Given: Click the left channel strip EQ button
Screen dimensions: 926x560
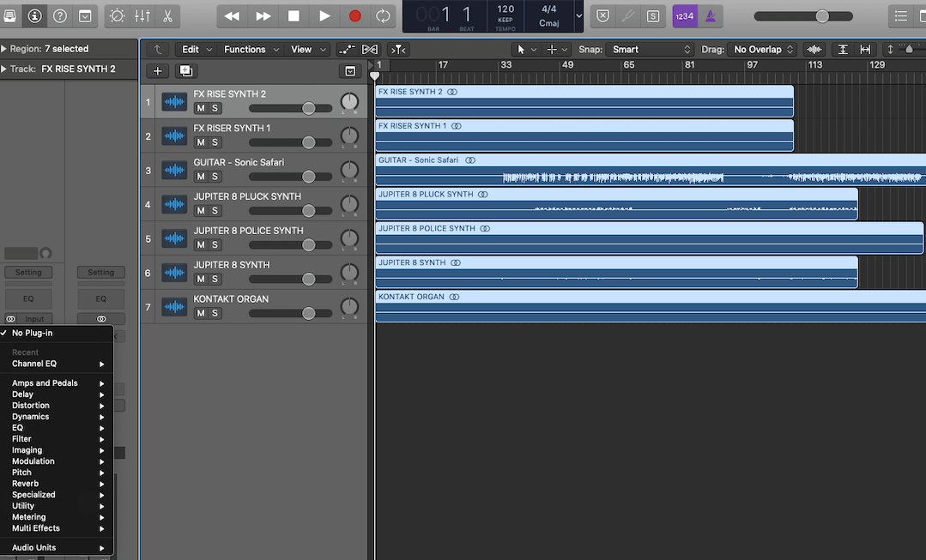Looking at the screenshot, I should 28,298.
